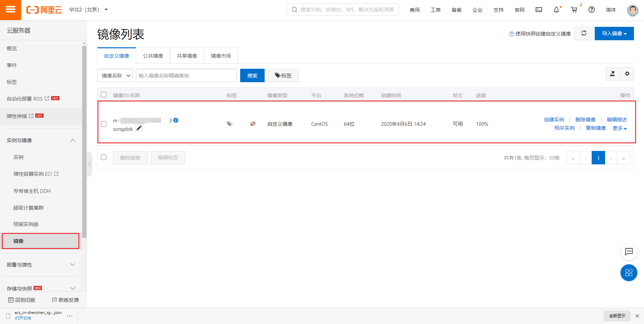The image size is (644, 324).
Task: Click the last page double-arrow
Action: pyautogui.click(x=624, y=158)
